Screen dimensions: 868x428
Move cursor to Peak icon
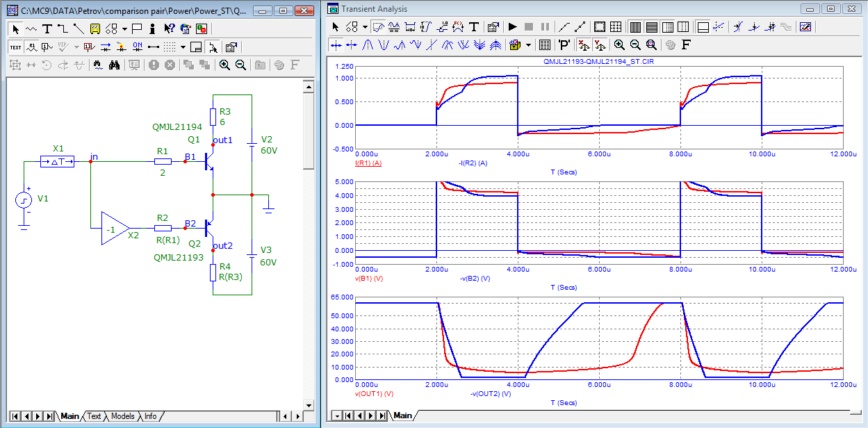click(x=368, y=44)
